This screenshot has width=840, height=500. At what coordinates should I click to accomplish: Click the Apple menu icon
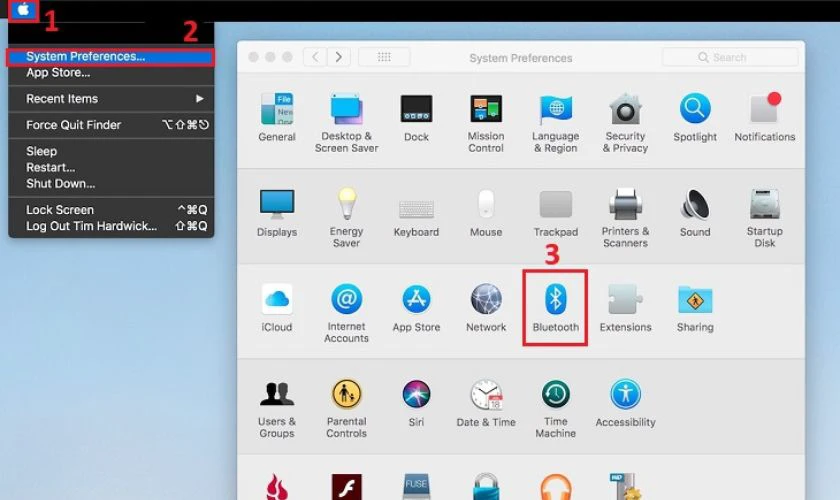point(23,10)
